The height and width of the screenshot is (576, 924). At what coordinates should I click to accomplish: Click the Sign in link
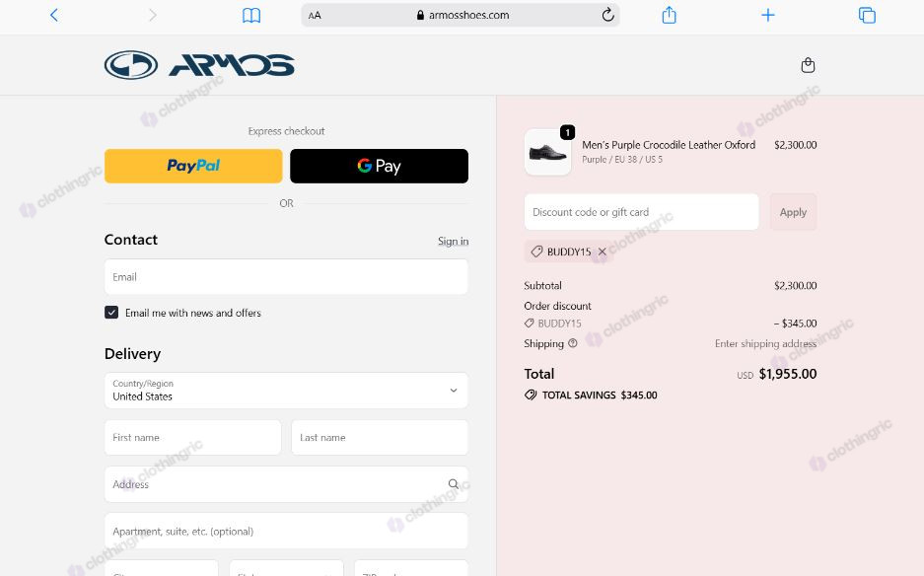click(x=454, y=241)
